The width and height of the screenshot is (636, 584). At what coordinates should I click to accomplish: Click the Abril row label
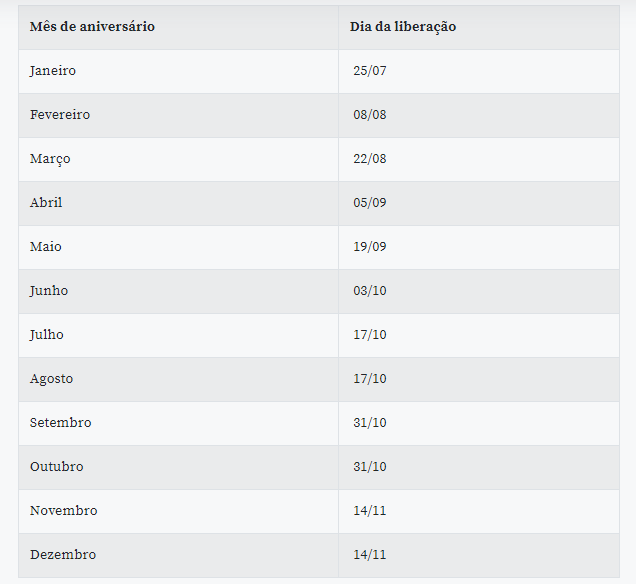coord(46,203)
